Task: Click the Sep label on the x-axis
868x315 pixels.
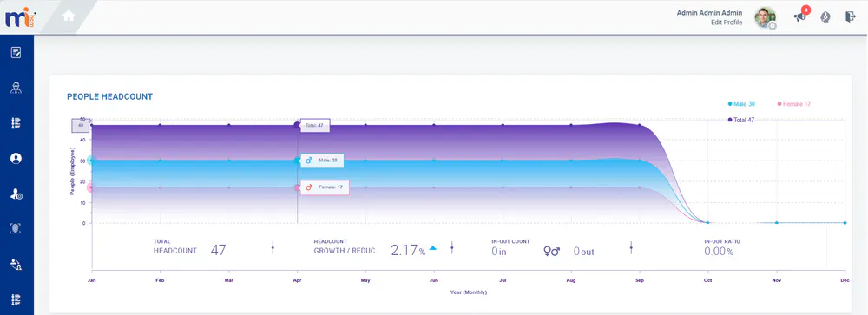Action: point(640,280)
